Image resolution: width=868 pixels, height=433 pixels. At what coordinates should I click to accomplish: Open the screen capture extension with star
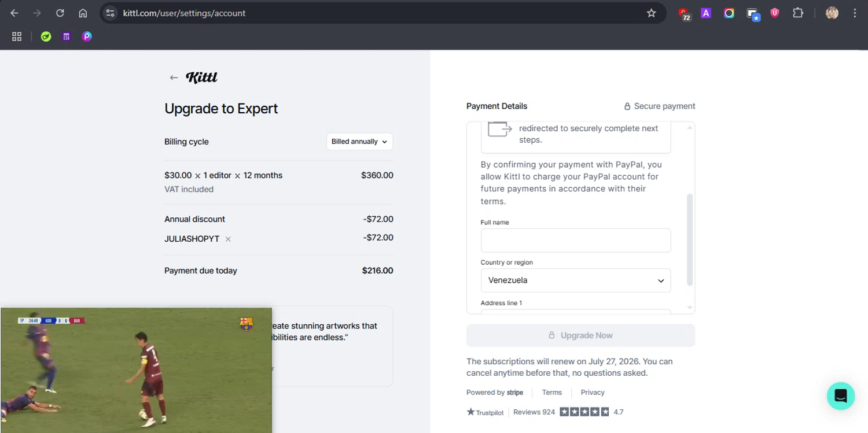tap(752, 13)
